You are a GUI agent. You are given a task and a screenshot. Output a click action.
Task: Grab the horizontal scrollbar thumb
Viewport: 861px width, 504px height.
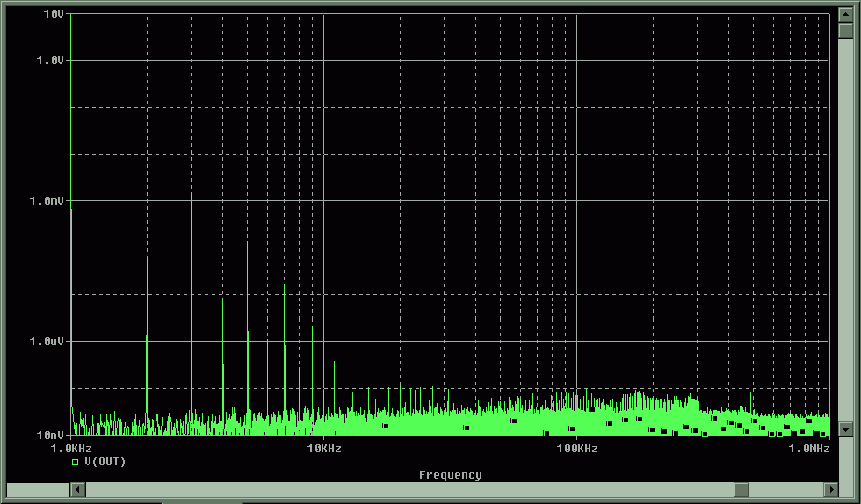point(742,489)
